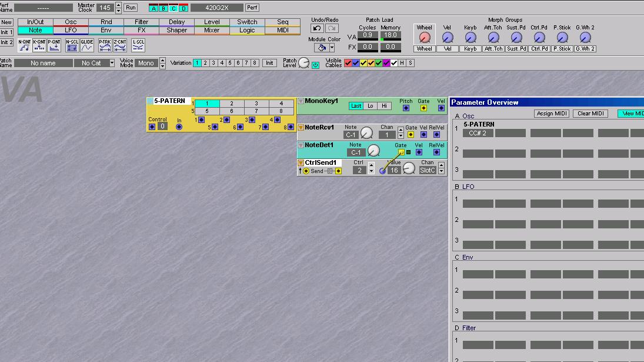Toggle red cable visibility checkbox
The image size is (644, 362).
[348, 63]
